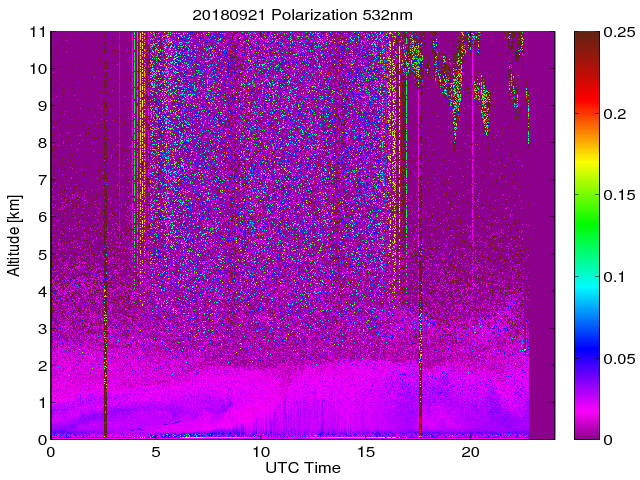Pick the dark maroon top of the colorbar

pyautogui.click(x=586, y=40)
